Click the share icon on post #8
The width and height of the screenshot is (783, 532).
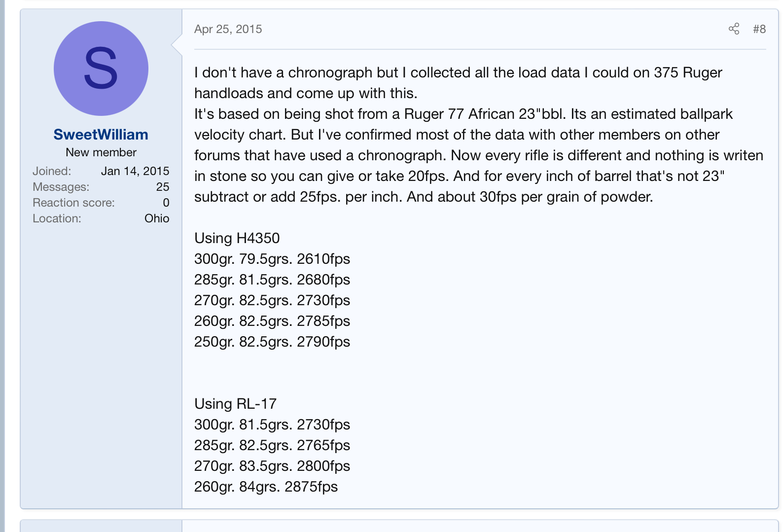click(x=734, y=29)
